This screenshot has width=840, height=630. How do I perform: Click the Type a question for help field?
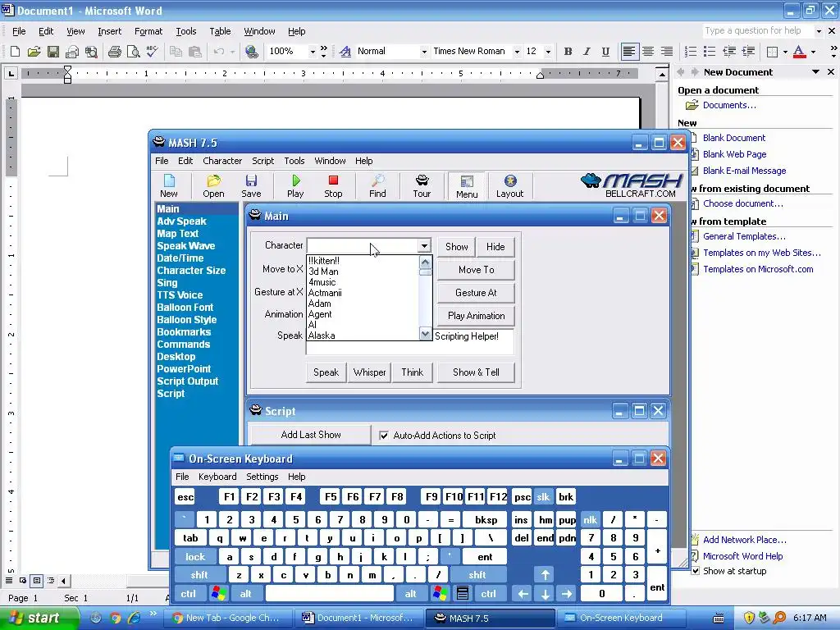758,31
